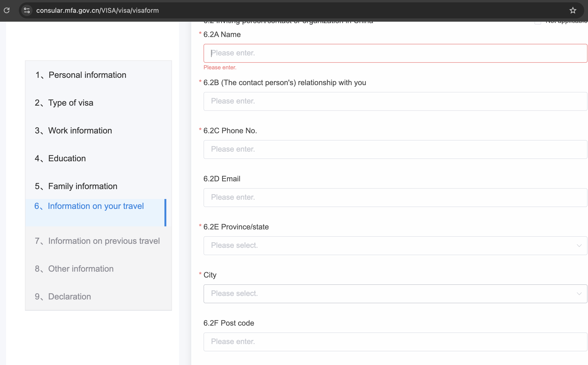Focus the 6.2A Name input field

(x=395, y=53)
